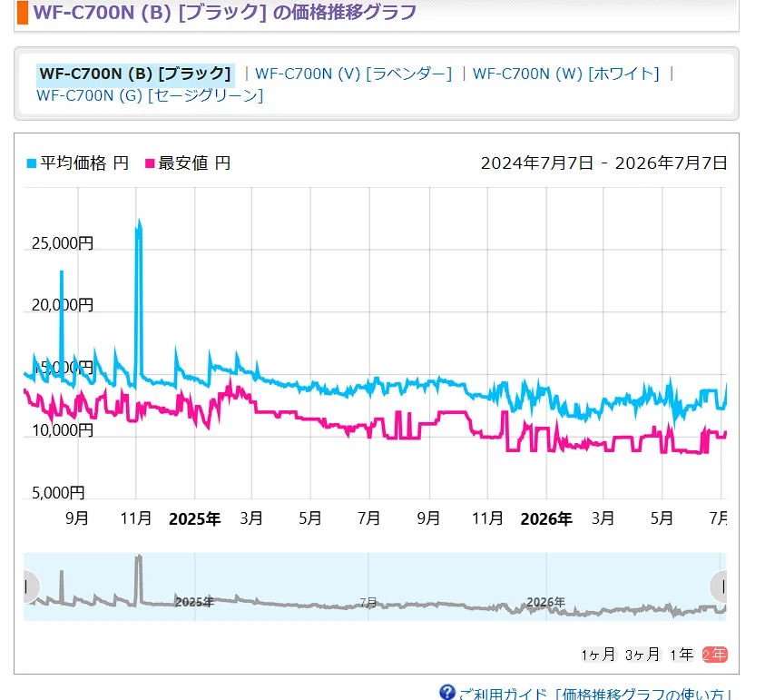Open WF-C700N (G) セージグリーン price graph

point(150,95)
